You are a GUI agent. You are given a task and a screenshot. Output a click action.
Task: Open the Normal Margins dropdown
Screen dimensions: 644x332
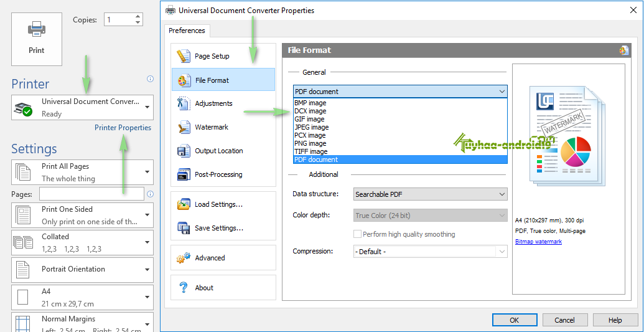pyautogui.click(x=83, y=322)
